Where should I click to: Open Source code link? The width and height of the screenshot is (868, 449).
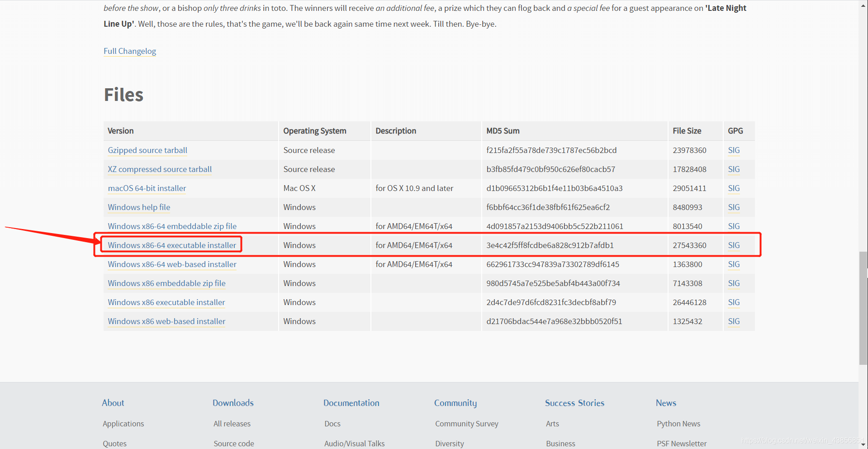pos(234,444)
